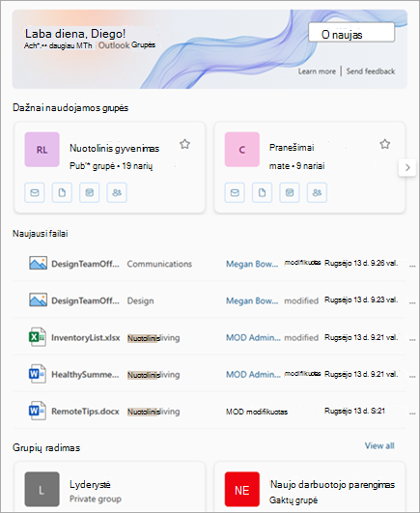
Task: Open the Send feedback link
Action: pos(371,71)
